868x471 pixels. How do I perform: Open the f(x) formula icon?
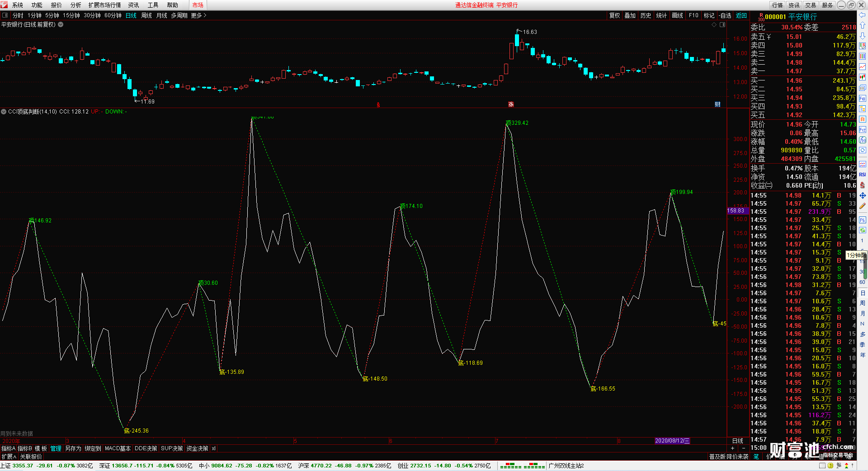[863, 140]
